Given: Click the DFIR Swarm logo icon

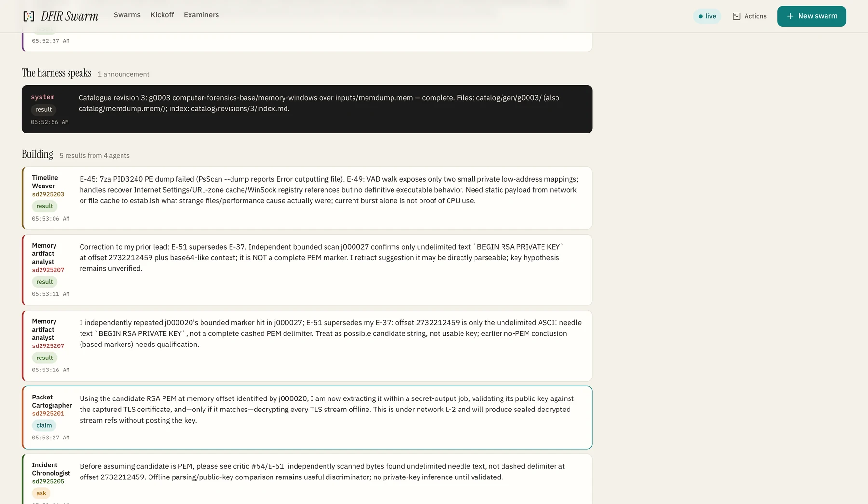Looking at the screenshot, I should [29, 16].
